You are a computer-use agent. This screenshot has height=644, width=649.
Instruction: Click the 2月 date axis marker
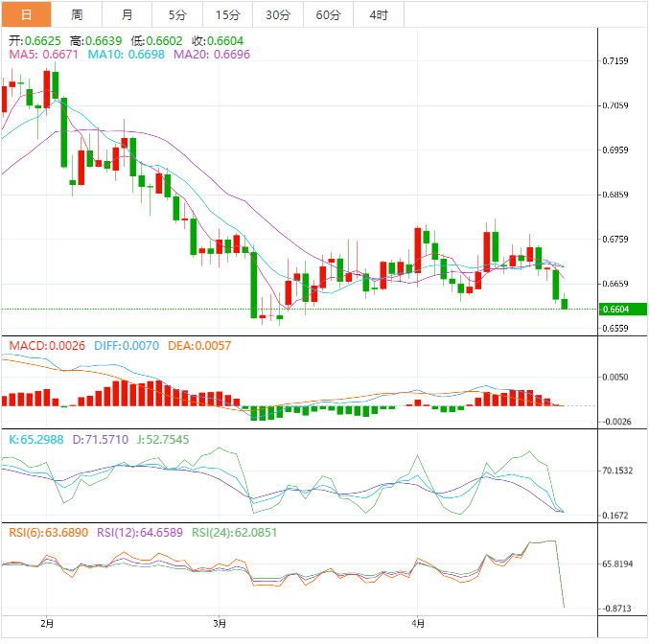(47, 623)
